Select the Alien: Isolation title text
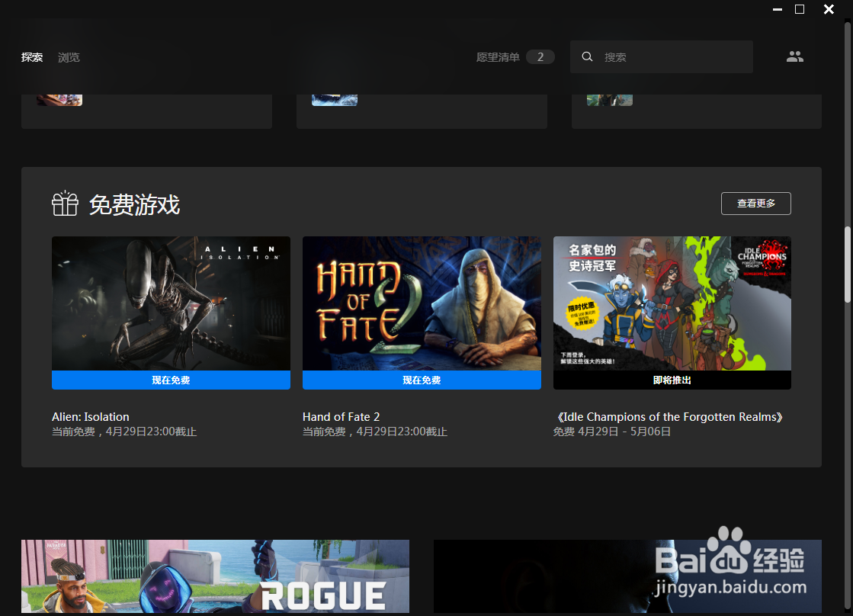This screenshot has width=853, height=616. coord(90,417)
